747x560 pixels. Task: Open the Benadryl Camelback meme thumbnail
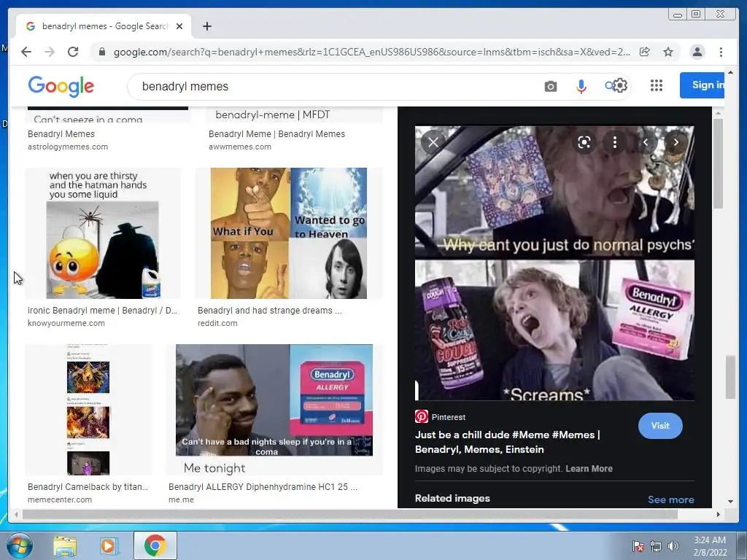88,410
